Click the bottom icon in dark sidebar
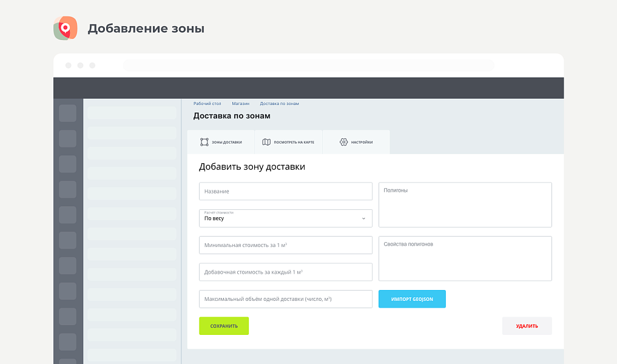This screenshot has width=617, height=364. (67, 342)
